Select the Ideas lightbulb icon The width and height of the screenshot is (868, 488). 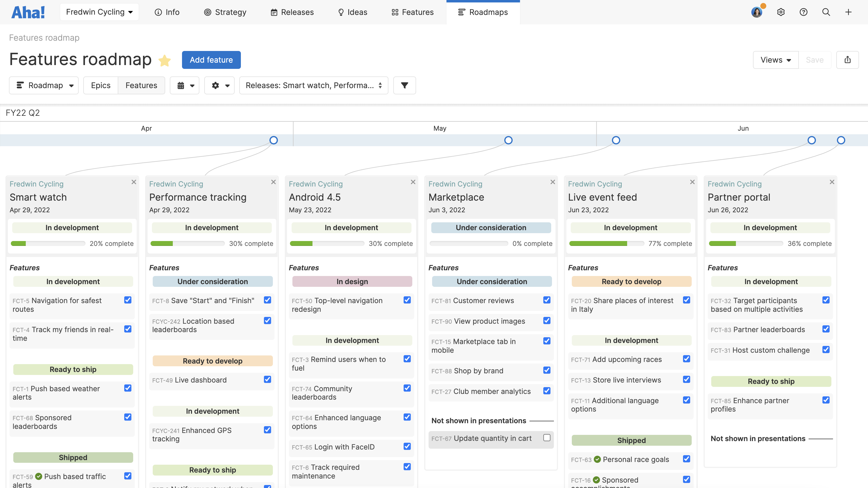coord(342,12)
